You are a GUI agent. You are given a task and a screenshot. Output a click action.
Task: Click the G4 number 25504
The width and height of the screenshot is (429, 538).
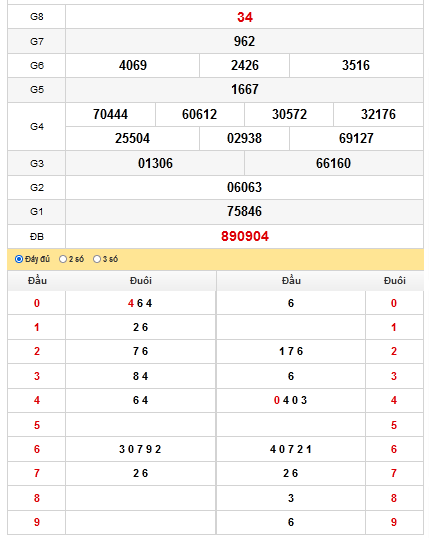coord(132,139)
